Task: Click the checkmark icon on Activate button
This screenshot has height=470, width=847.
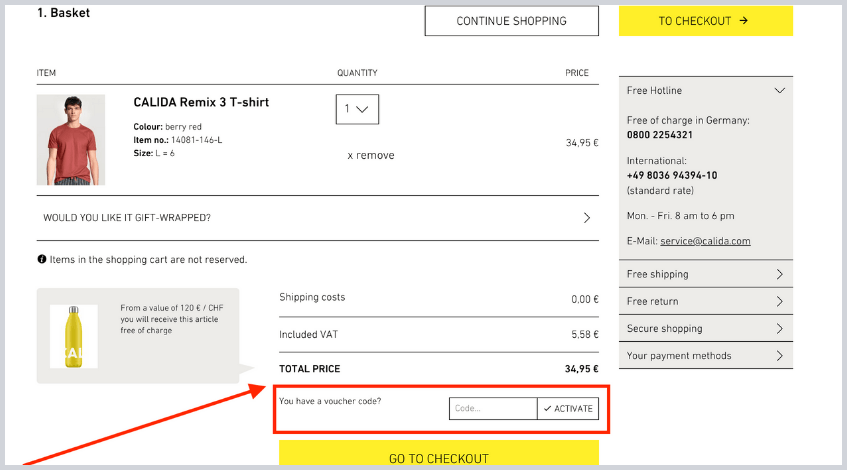Action: [548, 408]
